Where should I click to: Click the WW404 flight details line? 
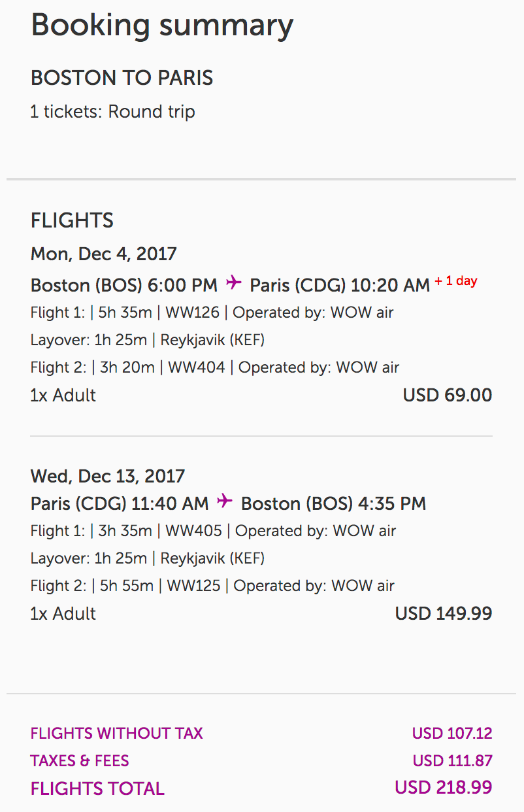214,367
